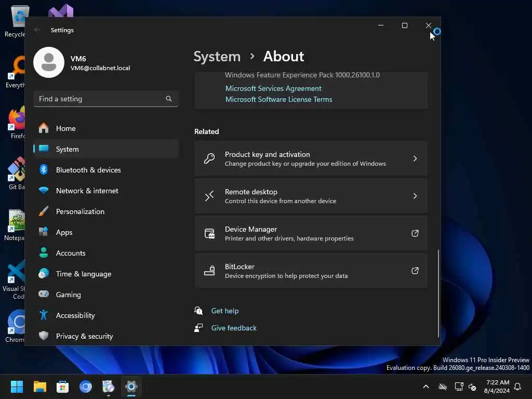Click the Apps sidebar icon
Image resolution: width=532 pixels, height=399 pixels.
pyautogui.click(x=44, y=232)
